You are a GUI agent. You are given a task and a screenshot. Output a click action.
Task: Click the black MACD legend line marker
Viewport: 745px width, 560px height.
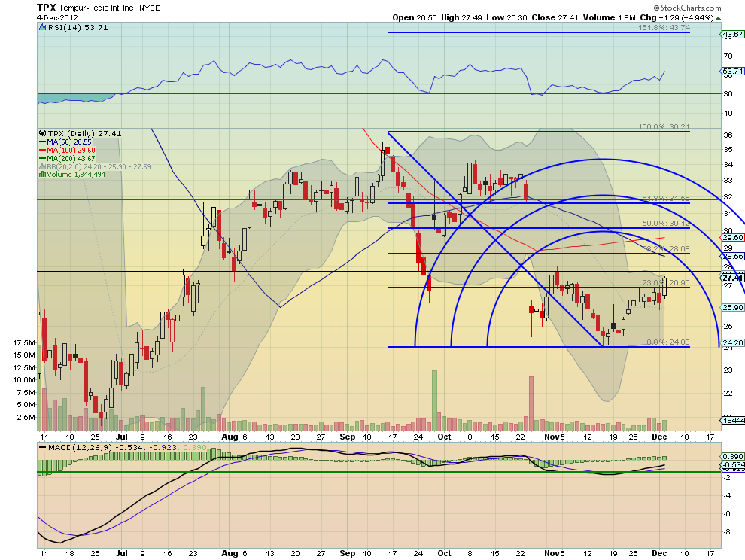[42, 447]
